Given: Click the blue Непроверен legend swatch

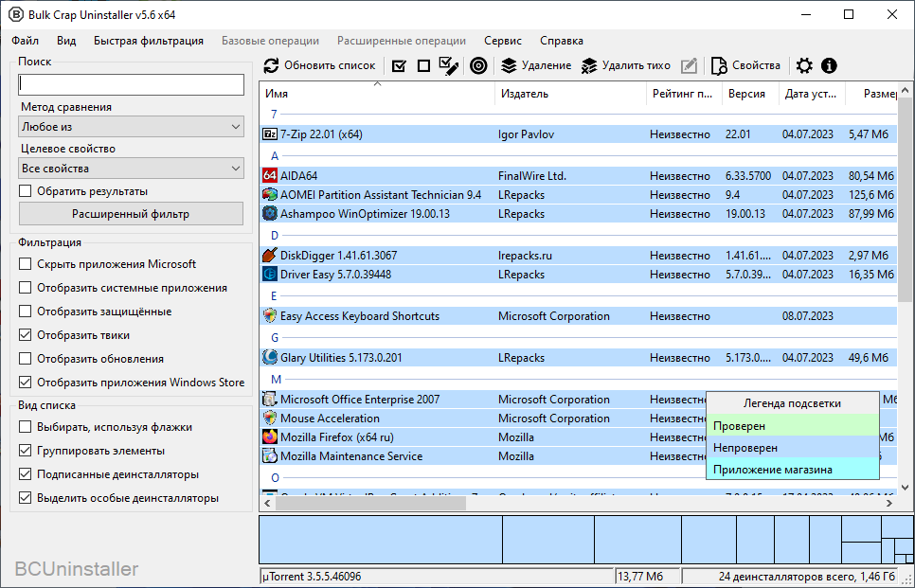Looking at the screenshot, I should 793,448.
